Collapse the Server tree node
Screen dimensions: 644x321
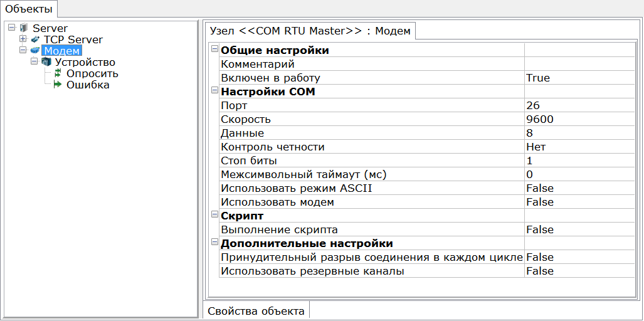pyautogui.click(x=11, y=28)
